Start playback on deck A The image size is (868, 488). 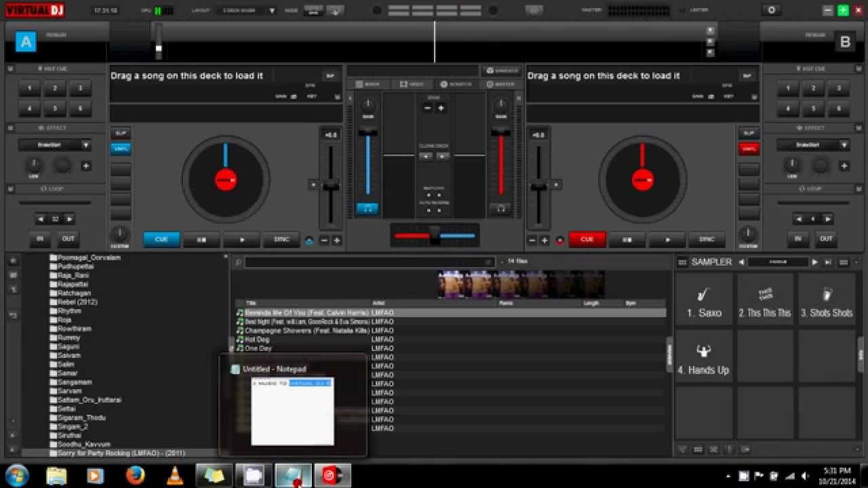241,239
